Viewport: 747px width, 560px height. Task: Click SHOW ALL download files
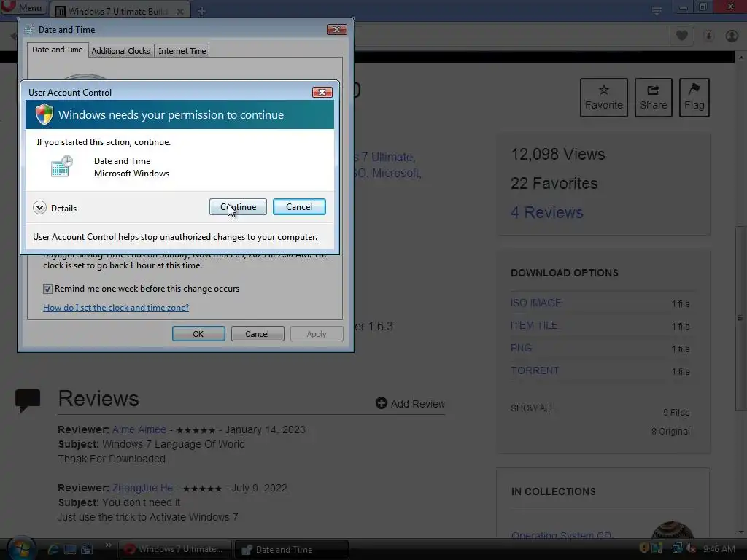(x=532, y=408)
